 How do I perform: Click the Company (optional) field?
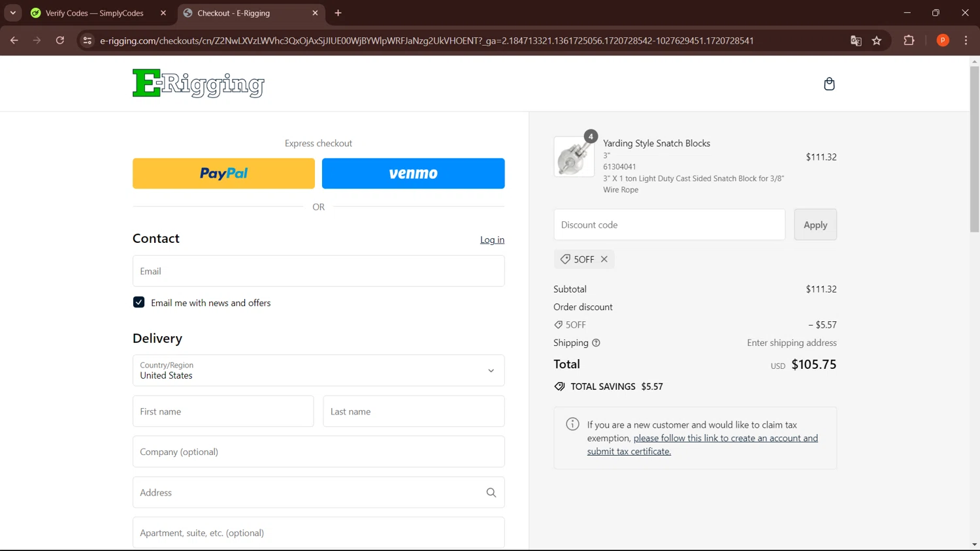point(319,452)
